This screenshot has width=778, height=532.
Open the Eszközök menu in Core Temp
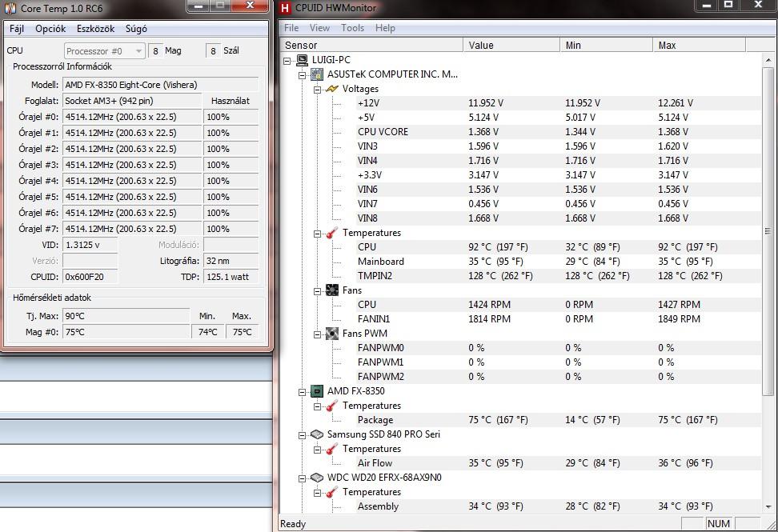pyautogui.click(x=96, y=29)
